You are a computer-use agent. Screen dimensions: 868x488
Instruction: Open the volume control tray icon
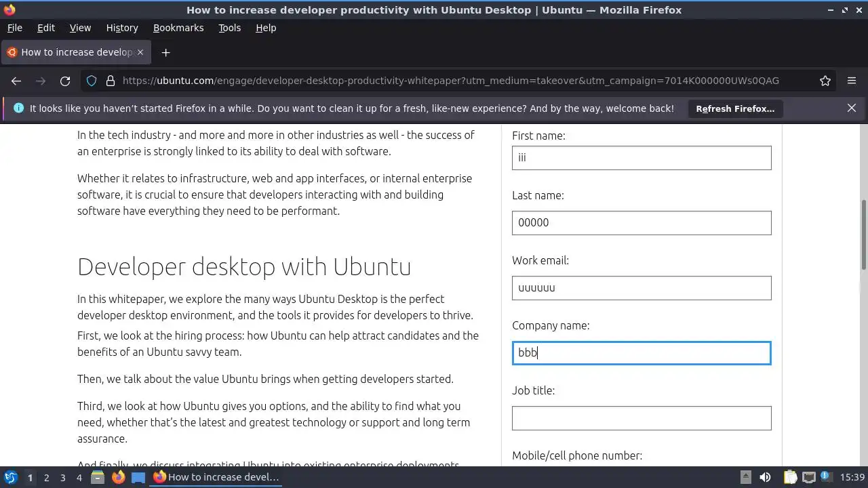point(765,477)
